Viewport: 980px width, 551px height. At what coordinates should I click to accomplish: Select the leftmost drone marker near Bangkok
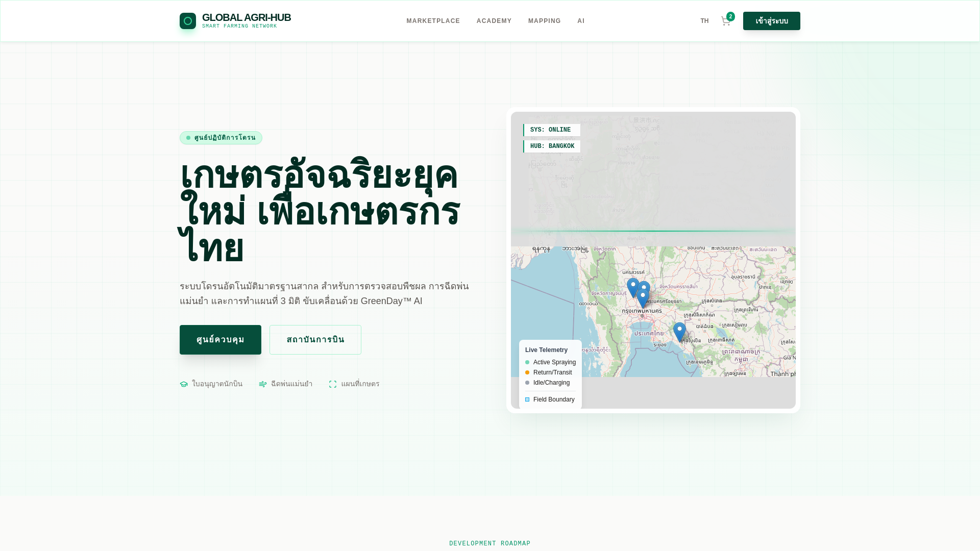coord(633,288)
